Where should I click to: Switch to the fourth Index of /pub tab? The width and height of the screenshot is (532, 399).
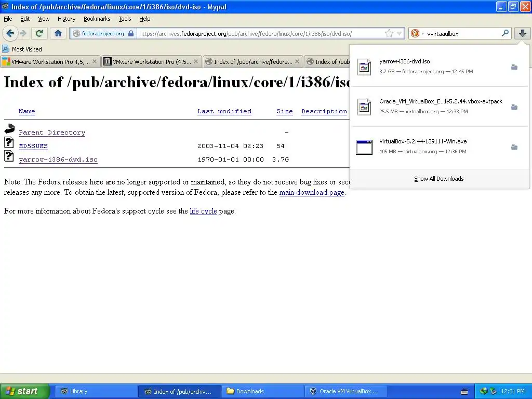tap(327, 61)
